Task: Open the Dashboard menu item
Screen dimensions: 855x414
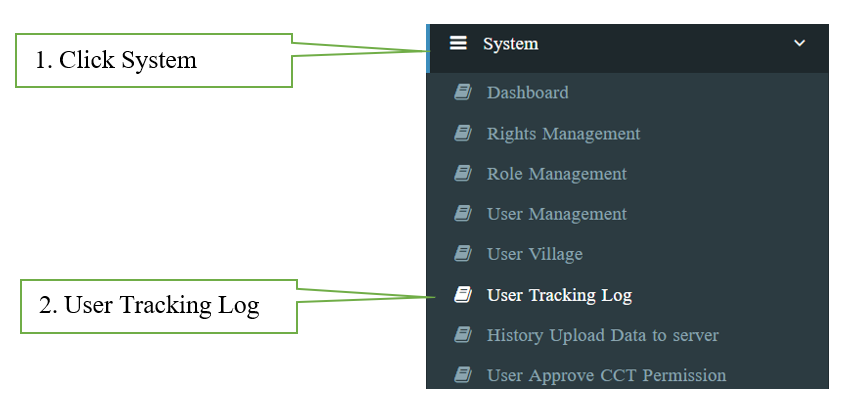Action: [527, 93]
